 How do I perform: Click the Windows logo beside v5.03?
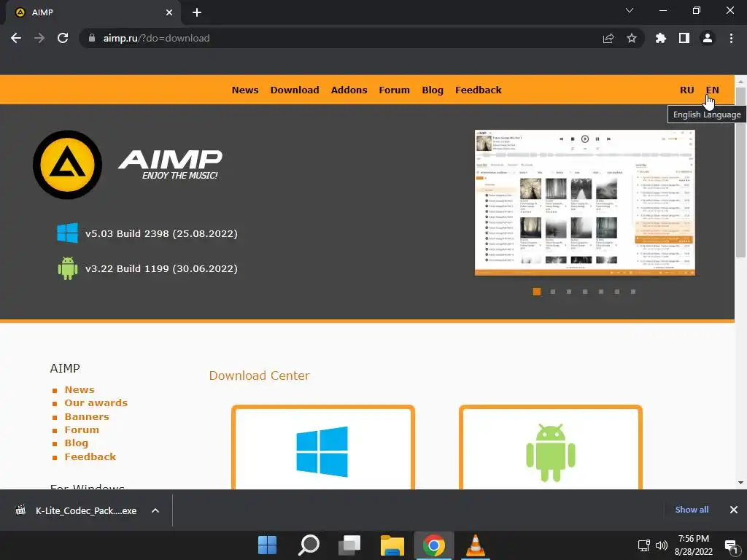(67, 233)
